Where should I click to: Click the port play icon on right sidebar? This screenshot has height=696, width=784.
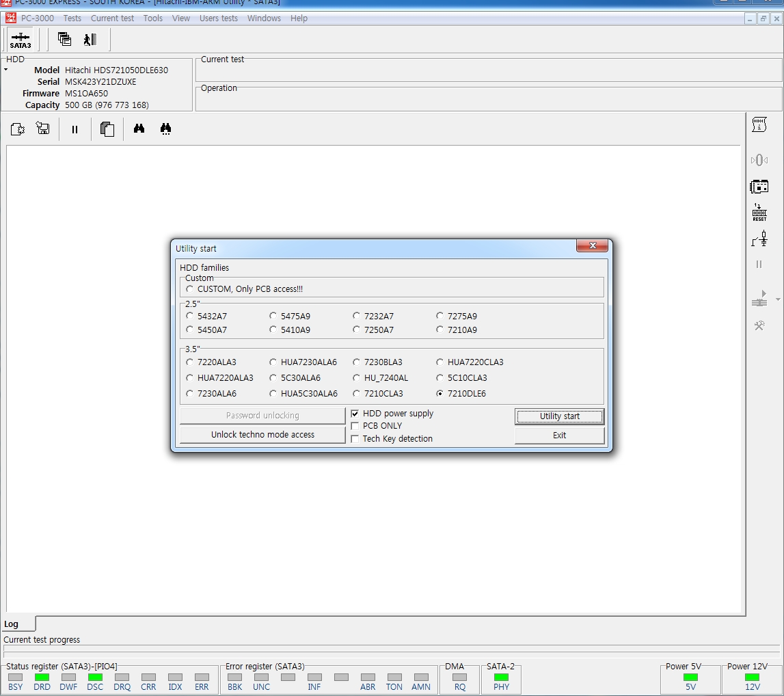759,299
